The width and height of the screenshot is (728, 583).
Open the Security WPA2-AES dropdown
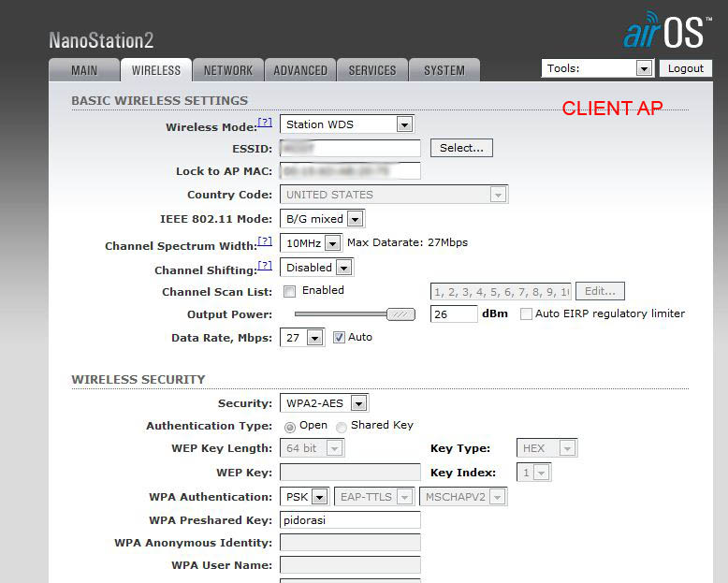click(324, 403)
